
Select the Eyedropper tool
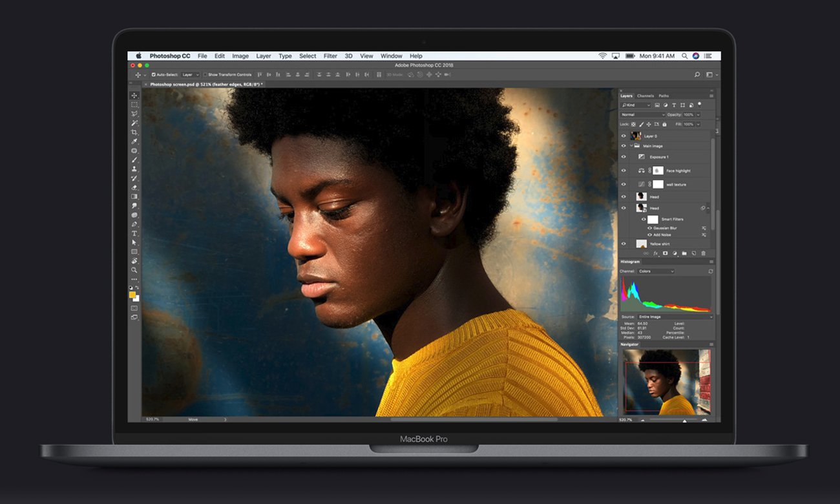[134, 142]
